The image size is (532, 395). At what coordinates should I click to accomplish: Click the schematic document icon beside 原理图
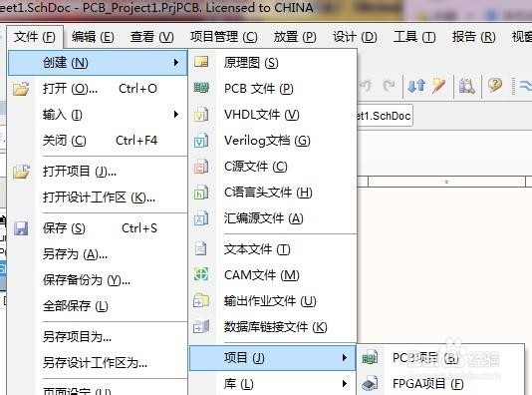(201, 62)
